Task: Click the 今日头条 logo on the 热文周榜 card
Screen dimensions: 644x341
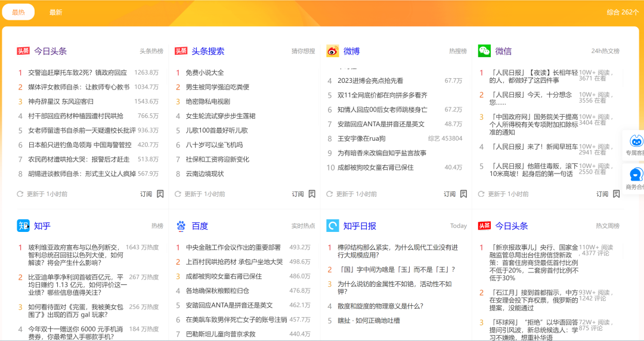Action: tap(484, 225)
